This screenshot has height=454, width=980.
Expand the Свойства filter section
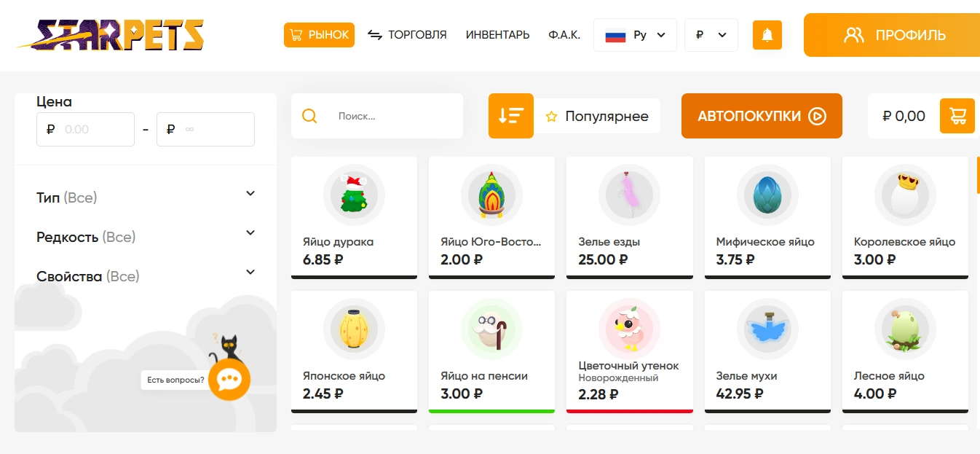coord(146,275)
